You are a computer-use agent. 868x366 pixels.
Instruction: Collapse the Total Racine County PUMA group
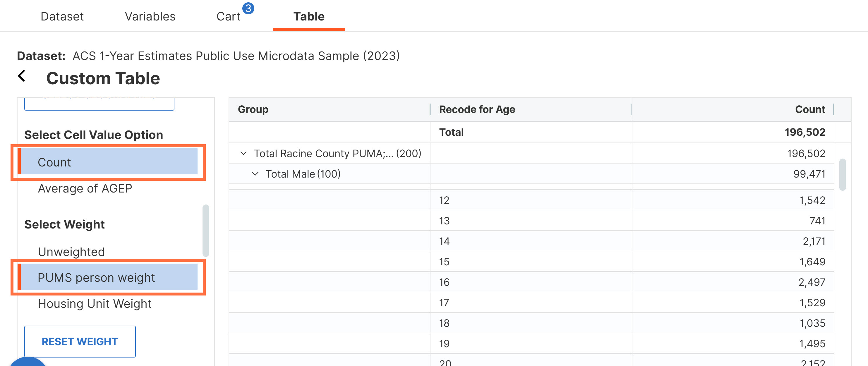[x=243, y=154]
